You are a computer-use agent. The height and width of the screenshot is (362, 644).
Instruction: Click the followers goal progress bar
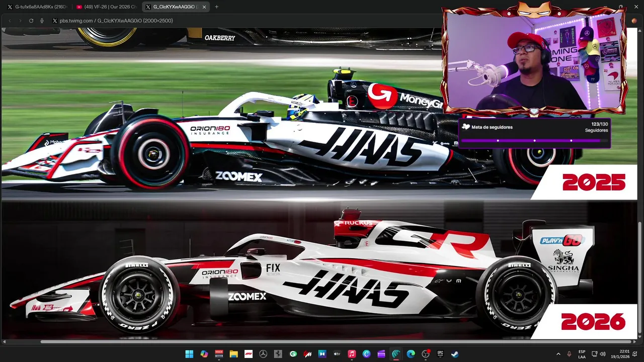coord(534,140)
